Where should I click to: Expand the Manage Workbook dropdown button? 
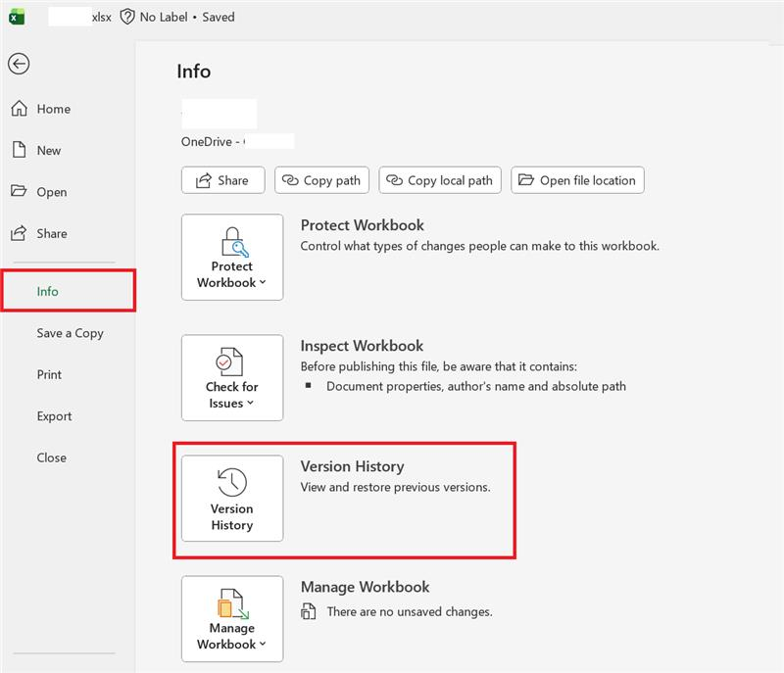point(232,618)
